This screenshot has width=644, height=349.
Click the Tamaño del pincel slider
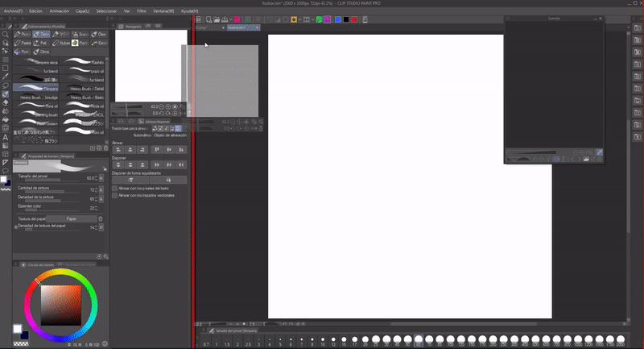coord(52,180)
